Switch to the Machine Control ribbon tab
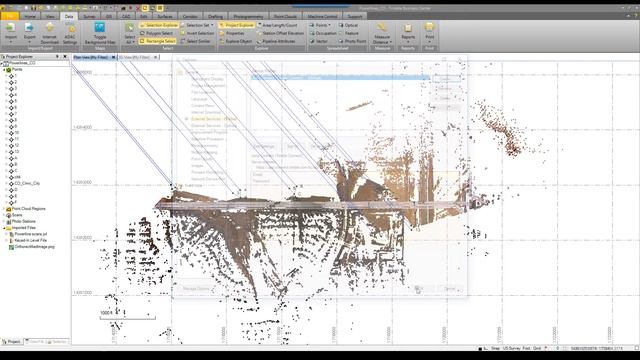Image resolution: width=640 pixels, height=360 pixels. 322,16
